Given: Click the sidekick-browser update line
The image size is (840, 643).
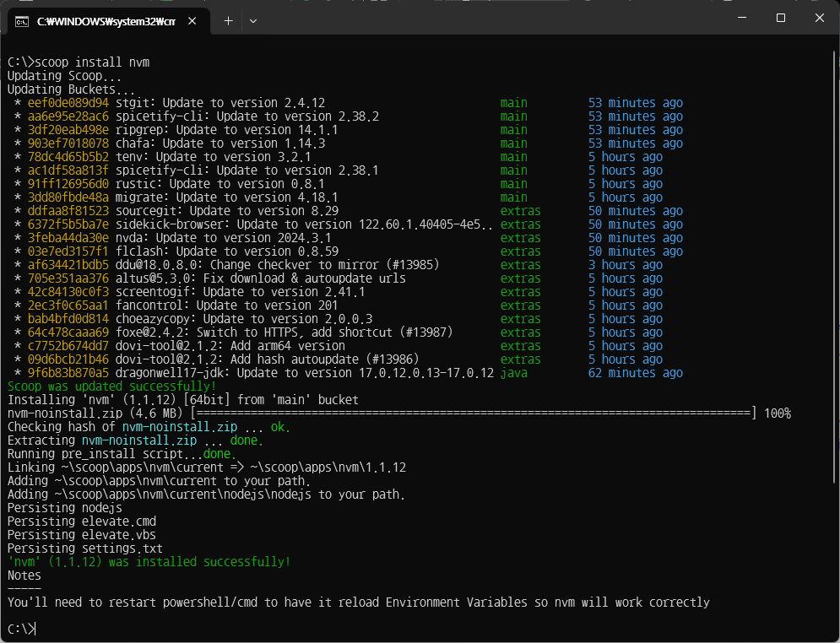Looking at the screenshot, I should [x=304, y=224].
